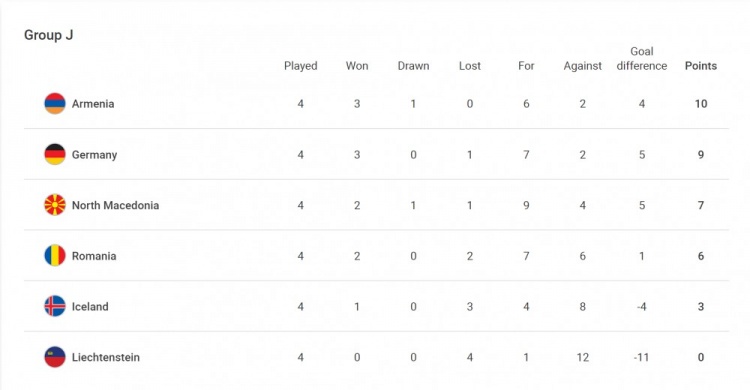This screenshot has height=390, width=750.
Task: Click the Iceland flag icon
Action: pos(55,306)
